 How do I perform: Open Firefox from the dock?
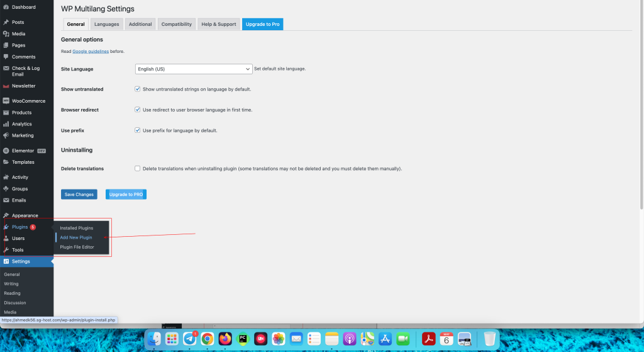225,339
